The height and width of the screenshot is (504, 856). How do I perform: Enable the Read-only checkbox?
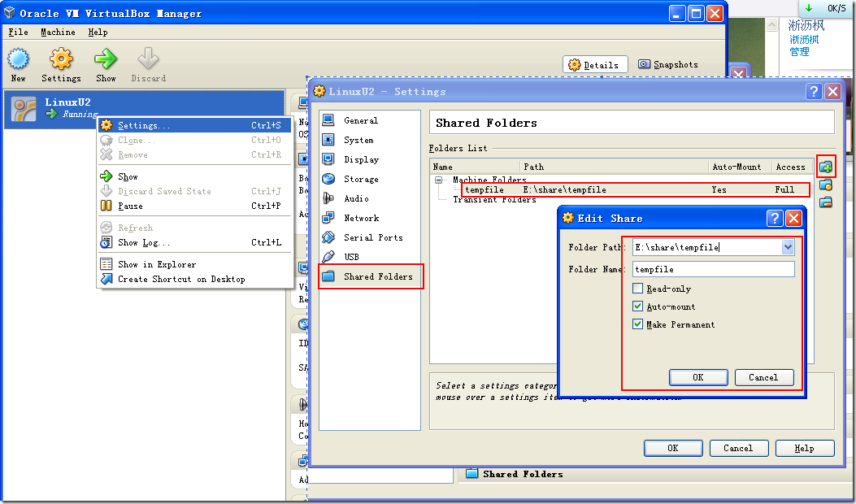637,289
